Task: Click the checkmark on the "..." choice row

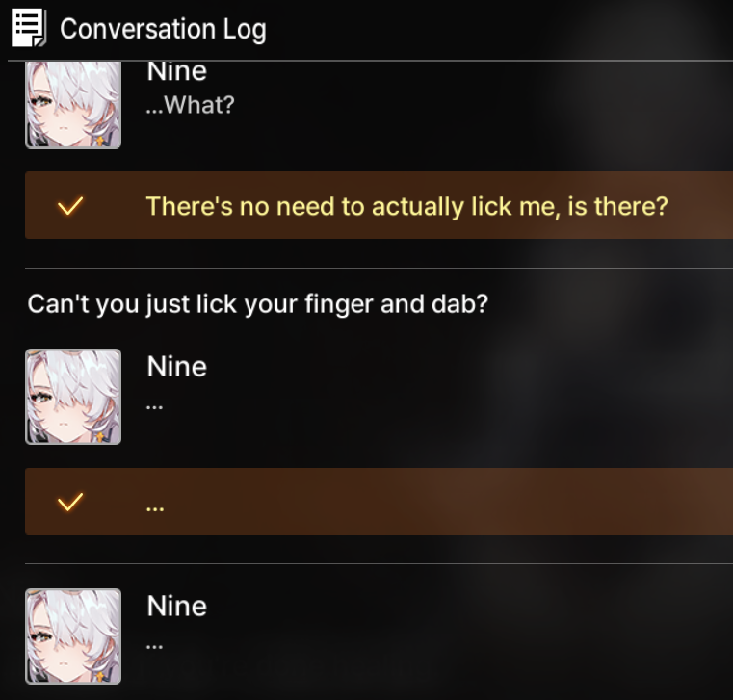Action: click(x=70, y=502)
